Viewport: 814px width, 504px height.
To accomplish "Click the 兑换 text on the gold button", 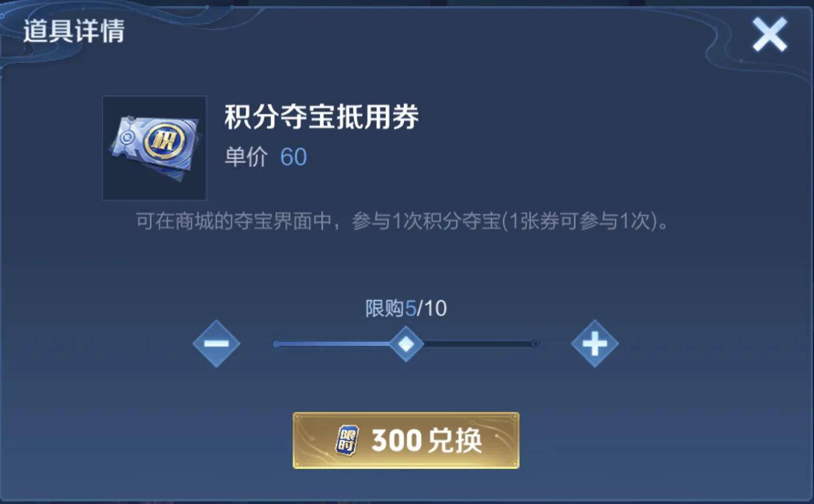I will (x=455, y=440).
